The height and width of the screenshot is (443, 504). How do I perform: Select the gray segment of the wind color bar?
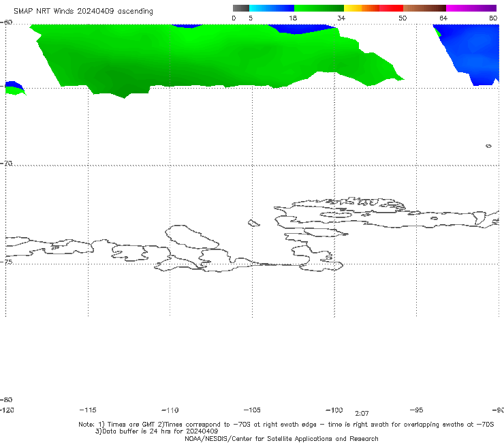(x=240, y=8)
